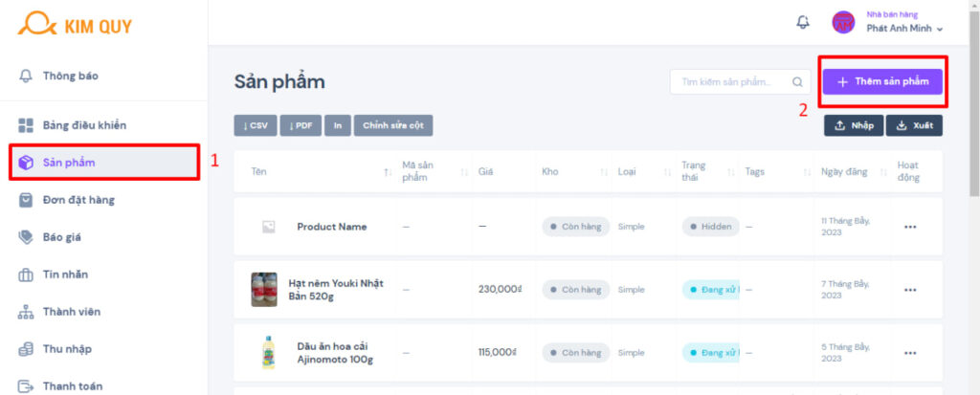
Task: Click the date 11 Tháng Bảy, 2023
Action: [844, 227]
